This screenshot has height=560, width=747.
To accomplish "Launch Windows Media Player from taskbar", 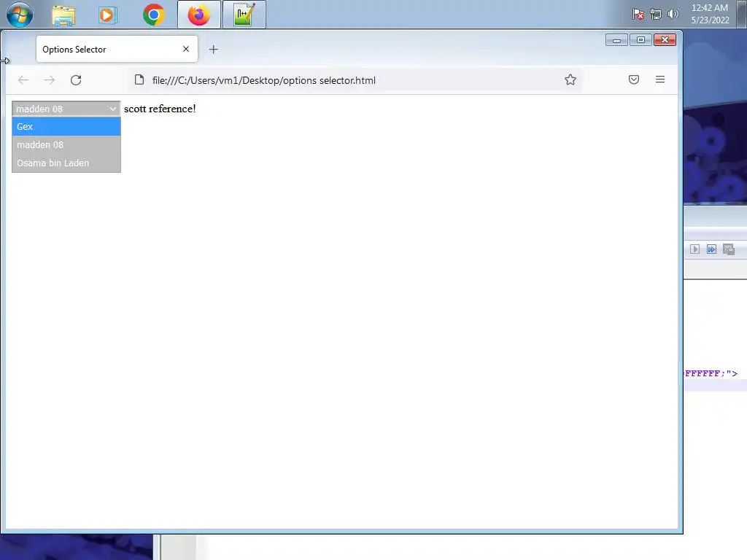I will point(108,15).
